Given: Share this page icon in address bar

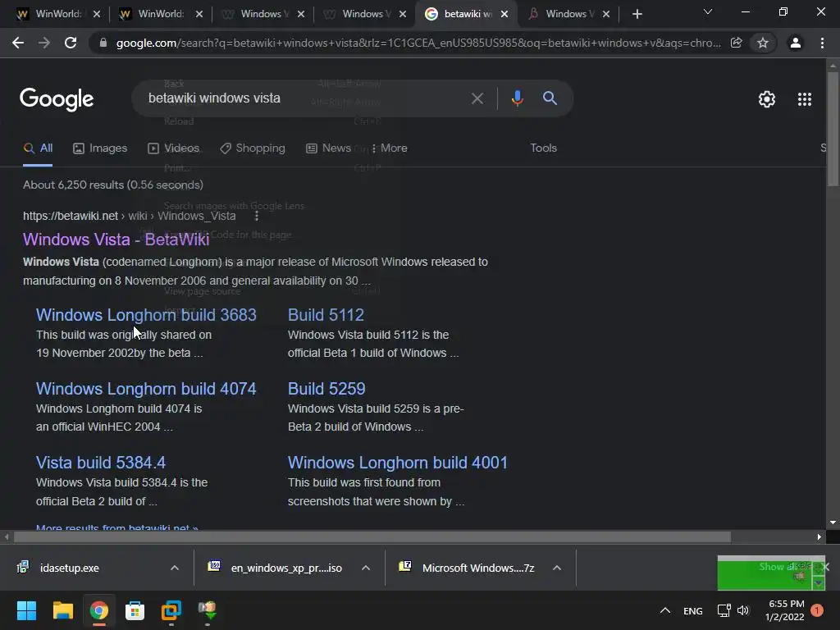Looking at the screenshot, I should [x=736, y=43].
